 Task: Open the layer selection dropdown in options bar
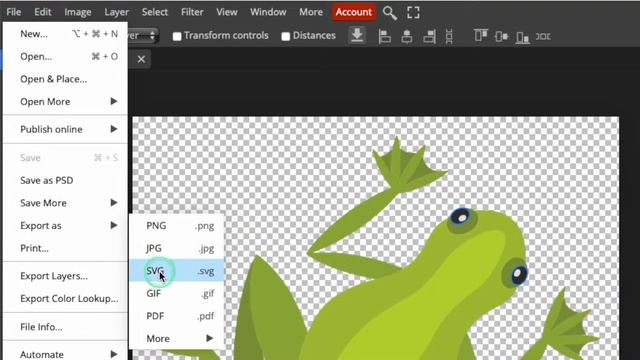pyautogui.click(x=142, y=36)
